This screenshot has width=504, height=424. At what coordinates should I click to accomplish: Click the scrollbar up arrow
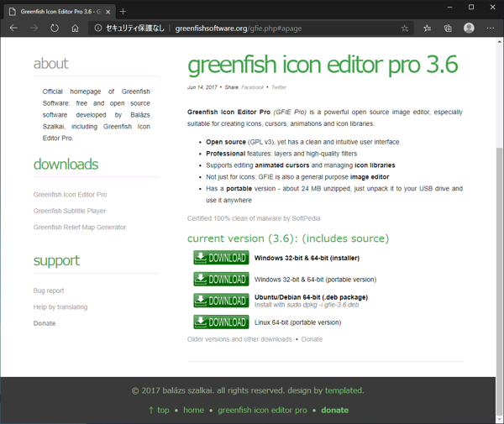point(500,41)
